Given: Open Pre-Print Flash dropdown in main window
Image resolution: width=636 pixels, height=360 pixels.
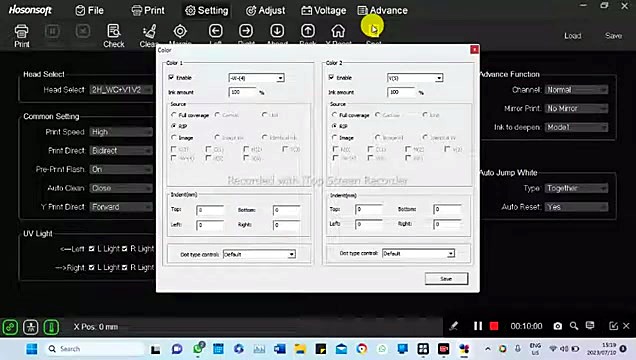Looking at the screenshot, I should [x=121, y=169].
